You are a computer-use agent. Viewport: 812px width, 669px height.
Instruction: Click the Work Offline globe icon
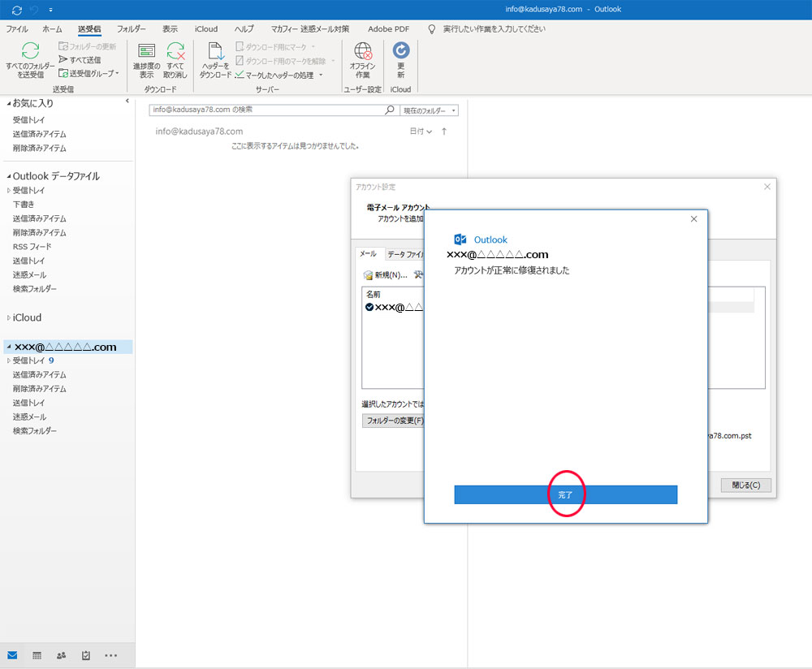[x=362, y=51]
